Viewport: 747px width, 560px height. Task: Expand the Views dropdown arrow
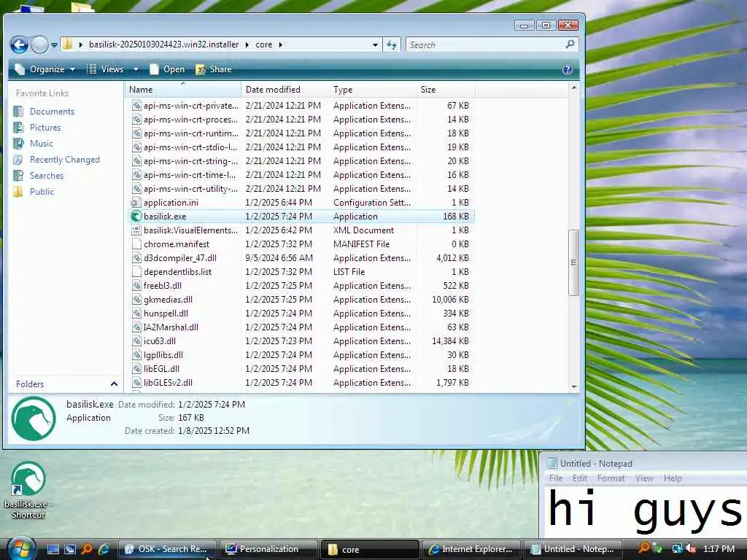click(136, 69)
